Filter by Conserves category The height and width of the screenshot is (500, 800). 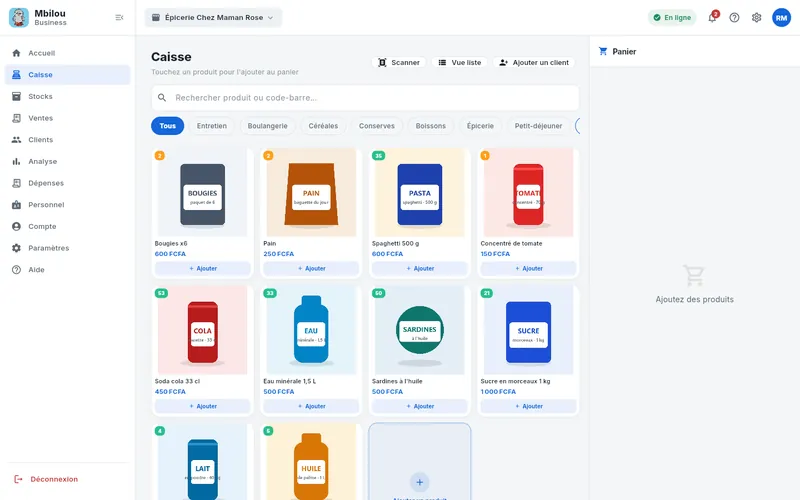pyautogui.click(x=377, y=126)
